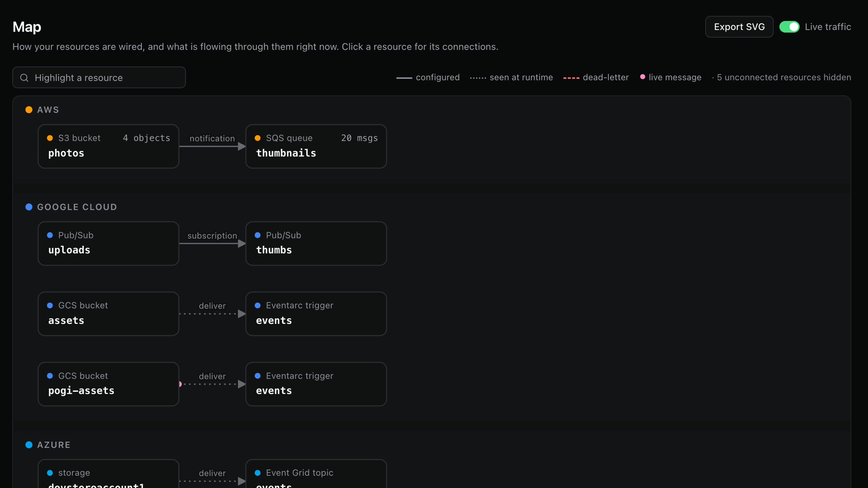Click the Event Grid topic node
The height and width of the screenshot is (488, 868).
[x=316, y=474]
